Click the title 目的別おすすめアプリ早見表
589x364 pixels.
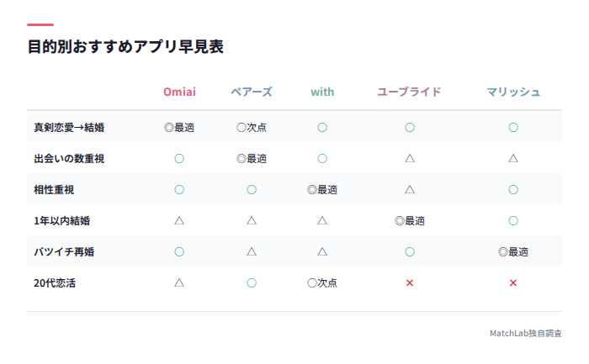[125, 47]
